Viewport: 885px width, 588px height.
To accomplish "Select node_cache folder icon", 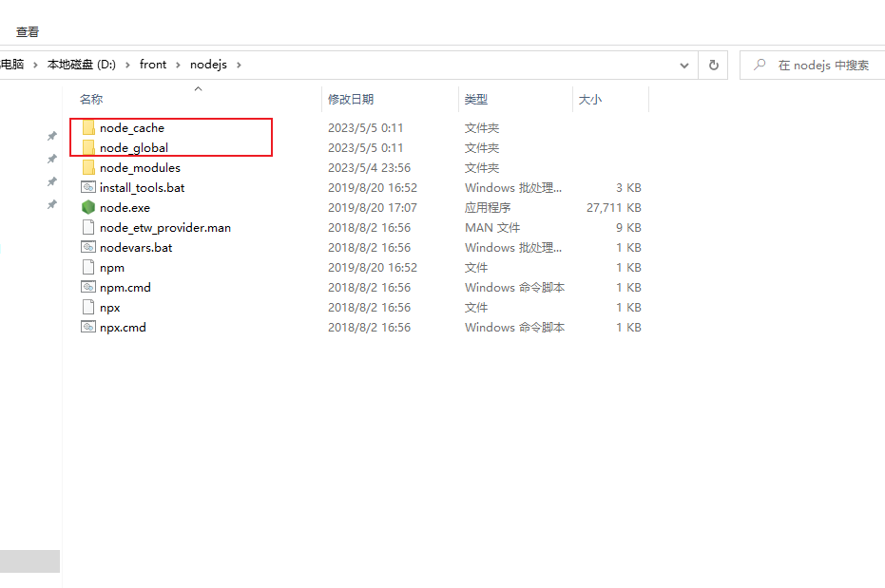I will coord(88,127).
